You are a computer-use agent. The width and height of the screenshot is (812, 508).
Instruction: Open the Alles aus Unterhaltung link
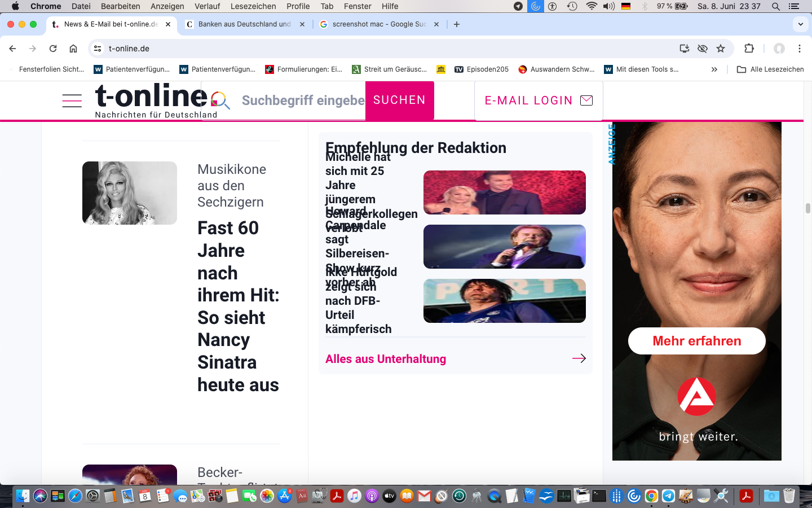point(386,359)
